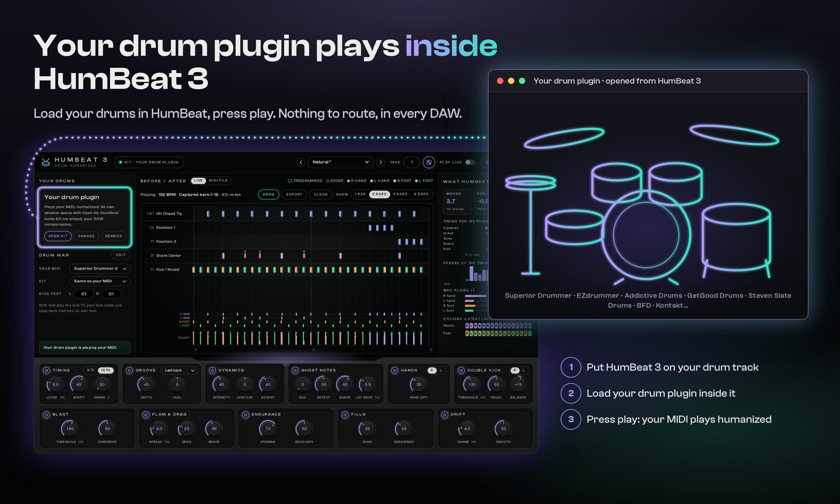Open the Your MIDI Superior Drummer 3 dropdown
Viewport: 840px width, 504px height.
point(100,268)
